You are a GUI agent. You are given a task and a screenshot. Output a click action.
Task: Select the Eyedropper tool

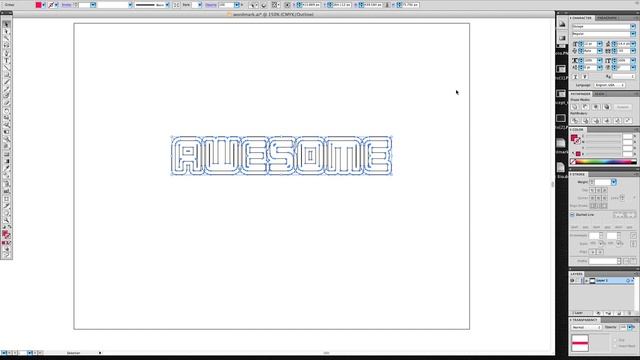tap(6, 168)
